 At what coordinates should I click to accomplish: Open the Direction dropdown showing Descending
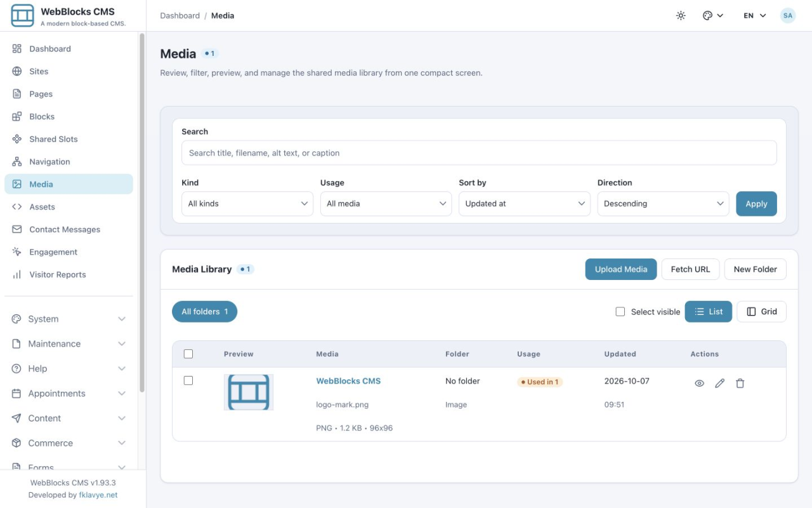(663, 204)
